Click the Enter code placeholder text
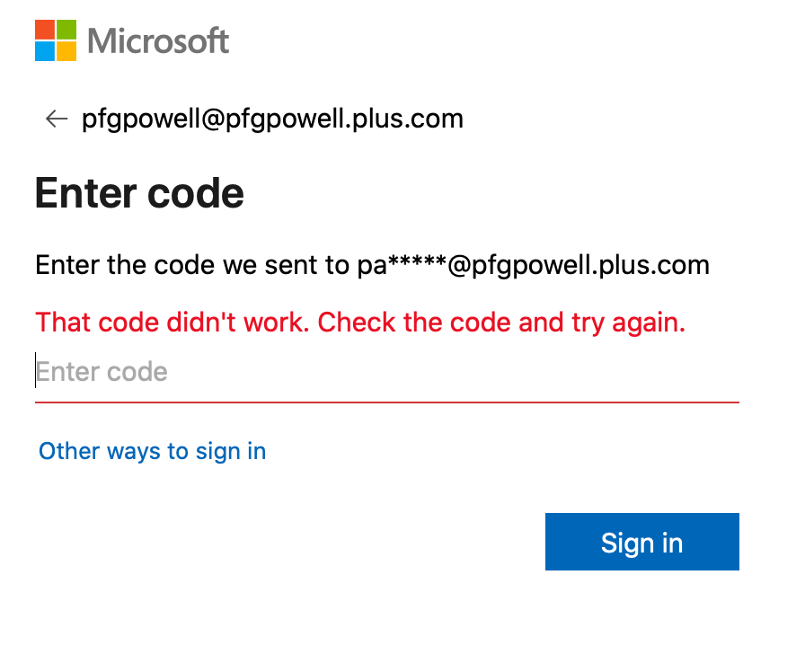Screen dimensions: 805x672 (x=102, y=372)
